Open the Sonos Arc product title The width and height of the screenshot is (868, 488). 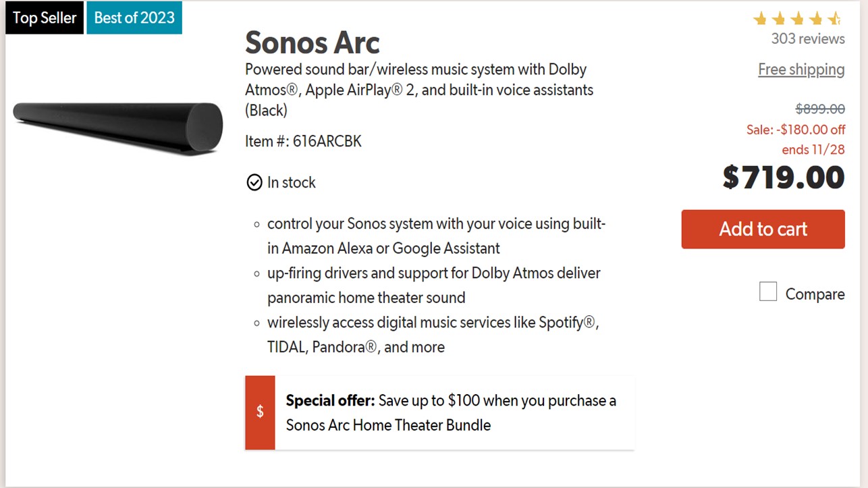click(312, 43)
